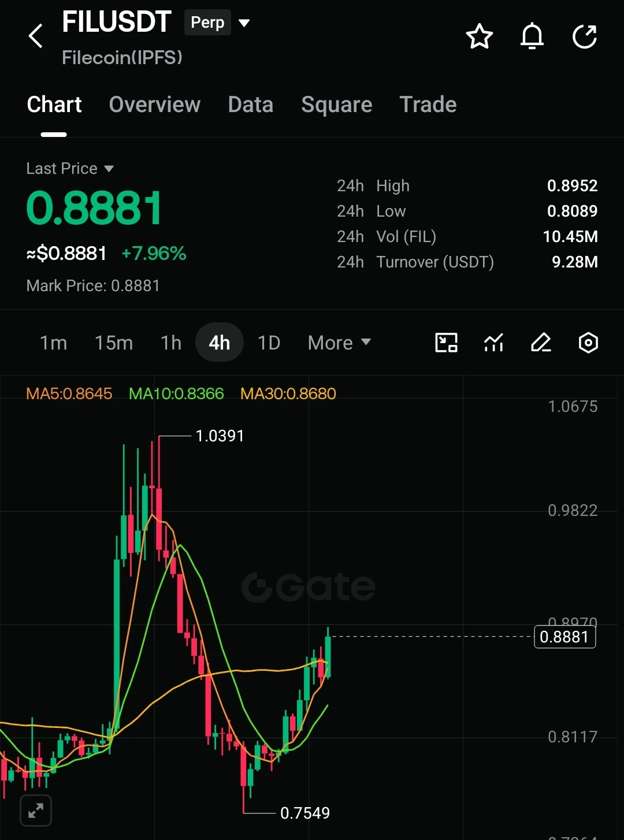Tap the ≈$0.8881 fiat price
The image size is (624, 840).
coord(66,254)
